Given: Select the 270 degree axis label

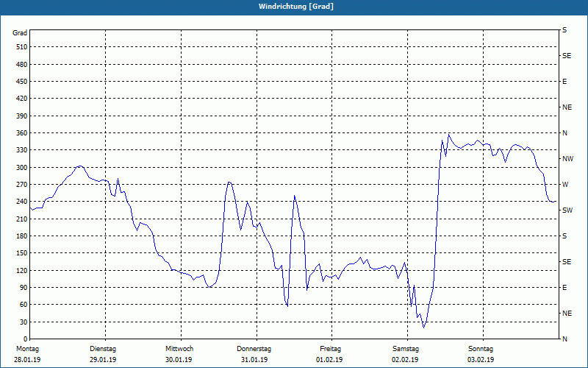Looking at the screenshot, I should [x=22, y=185].
